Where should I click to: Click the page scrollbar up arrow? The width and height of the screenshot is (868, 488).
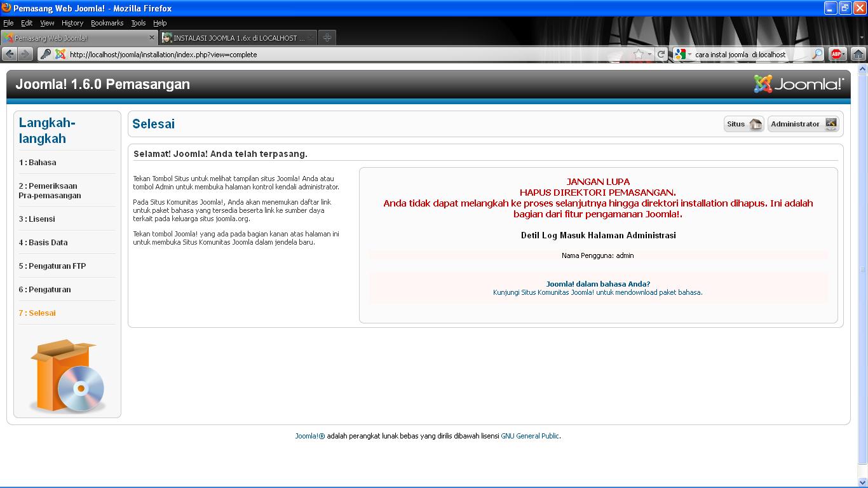862,68
